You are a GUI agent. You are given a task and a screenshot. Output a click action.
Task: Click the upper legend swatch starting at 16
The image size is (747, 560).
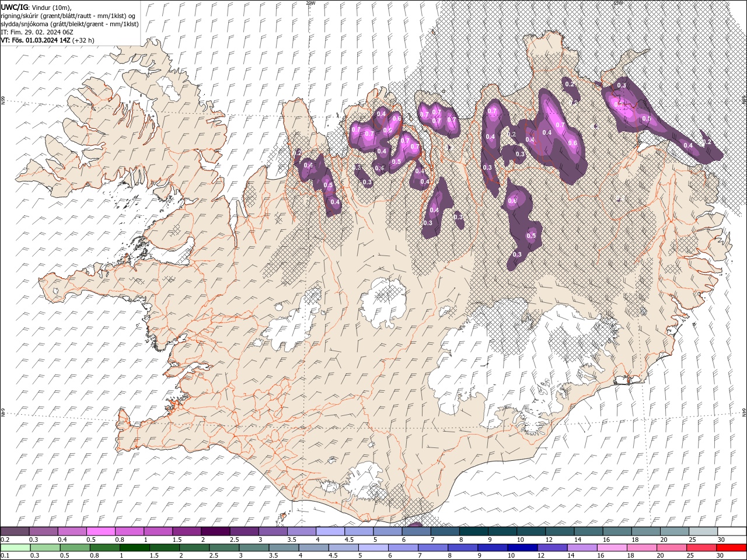(x=617, y=531)
